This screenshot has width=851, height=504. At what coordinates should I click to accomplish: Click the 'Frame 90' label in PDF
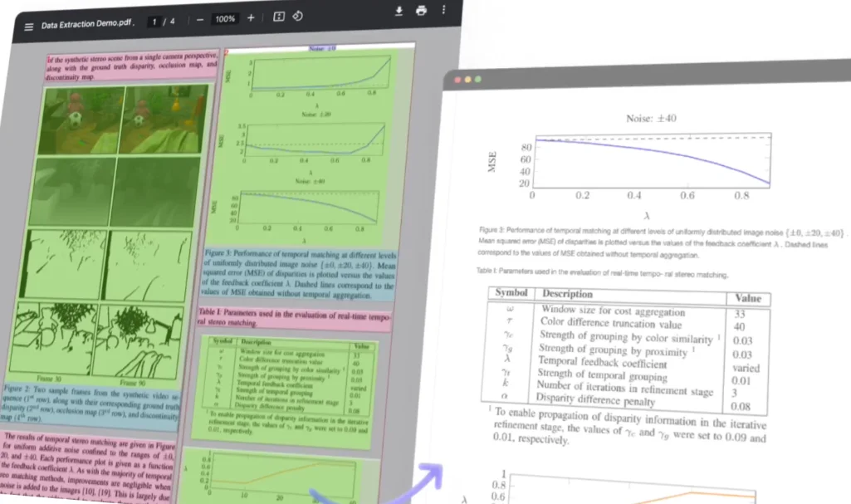133,383
